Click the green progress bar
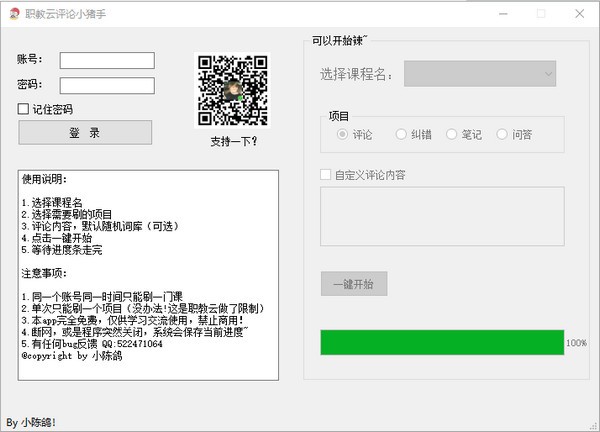 441,342
